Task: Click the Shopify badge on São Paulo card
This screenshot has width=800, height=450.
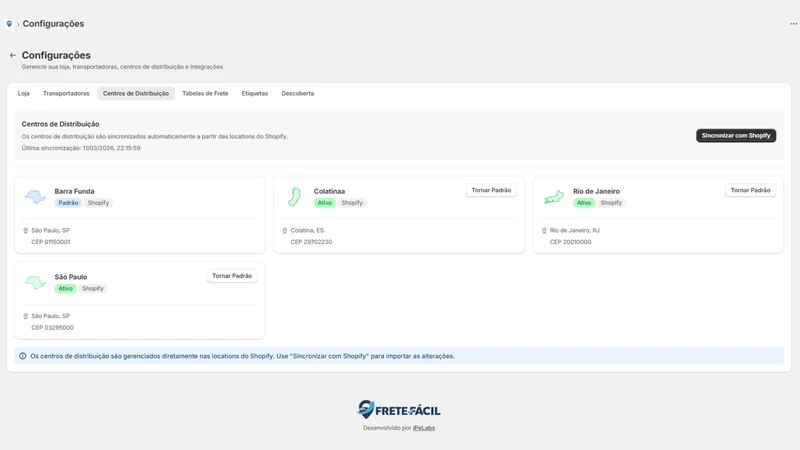Action: click(93, 289)
